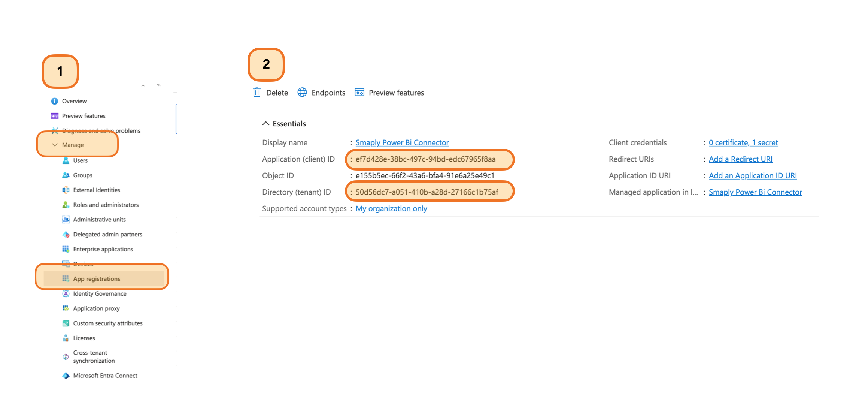This screenshot has width=868, height=413.
Task: Click the Administrative units icon
Action: click(66, 220)
